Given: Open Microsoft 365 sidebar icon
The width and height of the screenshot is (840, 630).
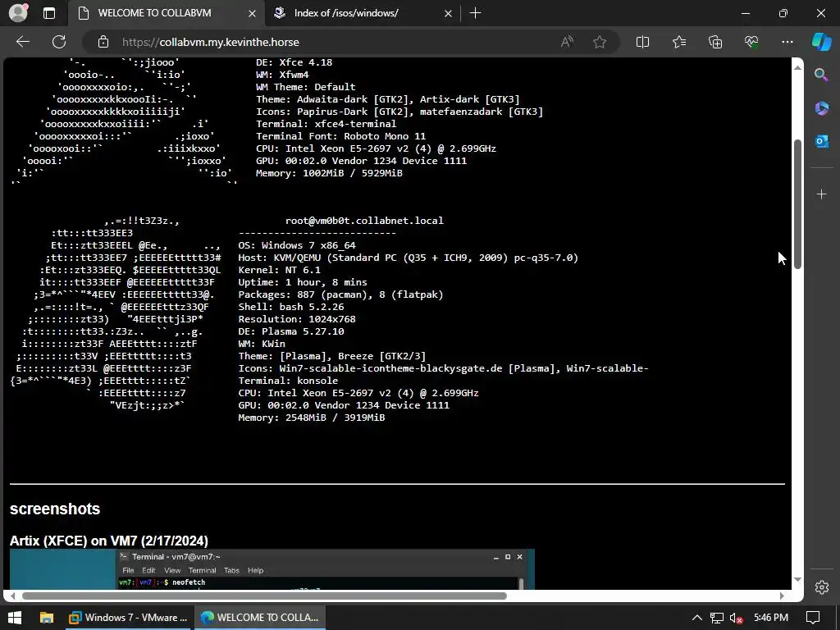Looking at the screenshot, I should 821,108.
